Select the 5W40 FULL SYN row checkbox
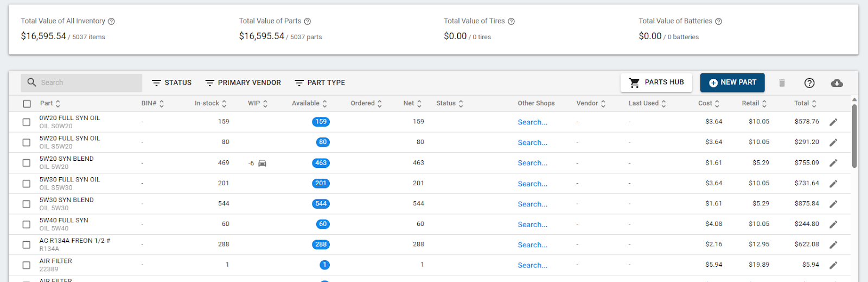 [x=27, y=224]
